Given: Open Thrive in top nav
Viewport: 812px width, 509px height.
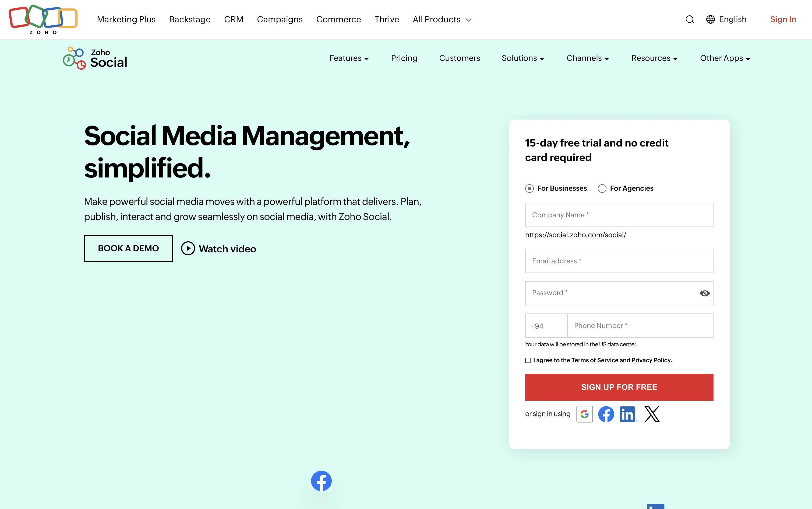Looking at the screenshot, I should point(387,19).
